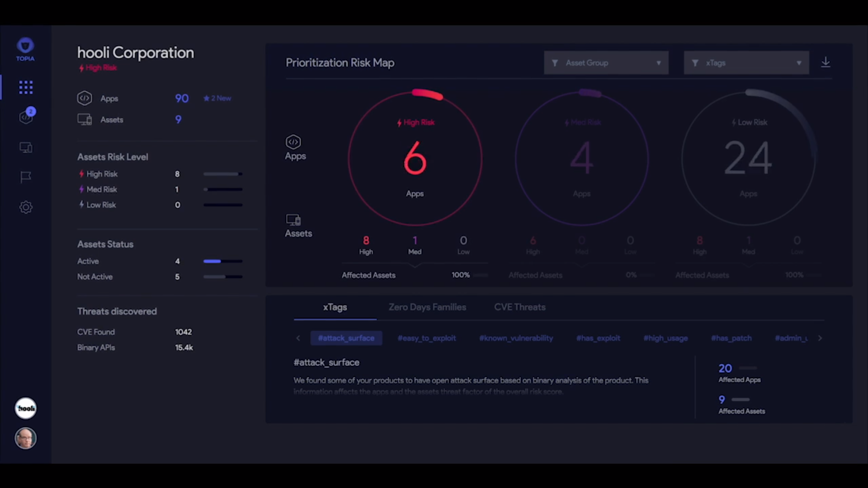
Task: Click the Active assets status bar
Action: coord(222,261)
